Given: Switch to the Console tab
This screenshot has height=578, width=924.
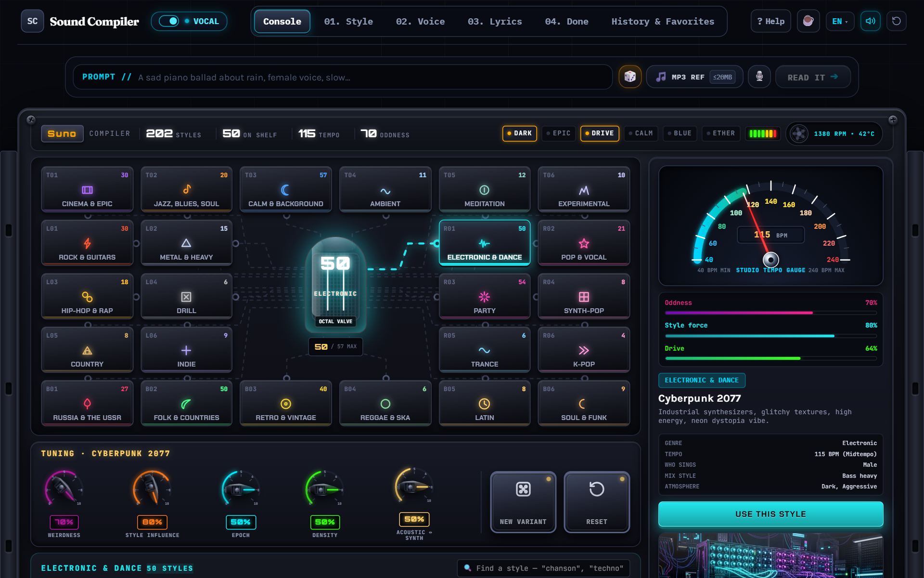Looking at the screenshot, I should [282, 21].
